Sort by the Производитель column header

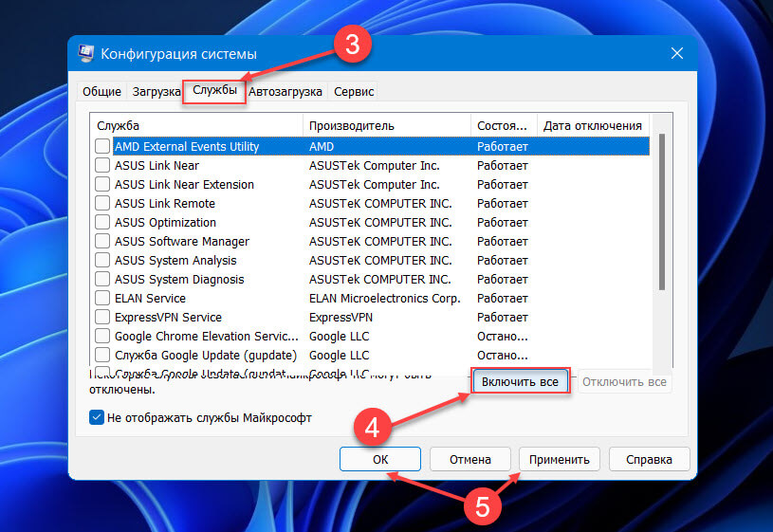point(387,126)
